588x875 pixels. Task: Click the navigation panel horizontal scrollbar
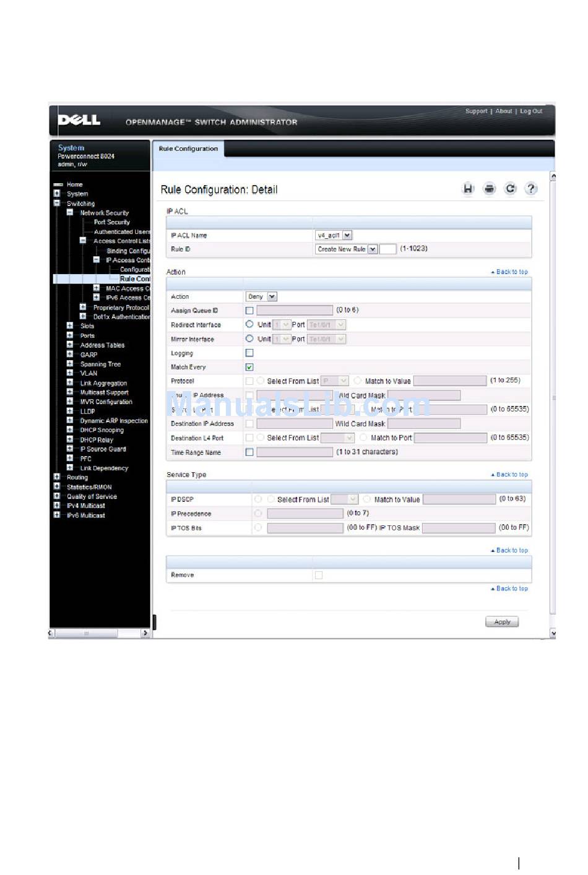99,633
